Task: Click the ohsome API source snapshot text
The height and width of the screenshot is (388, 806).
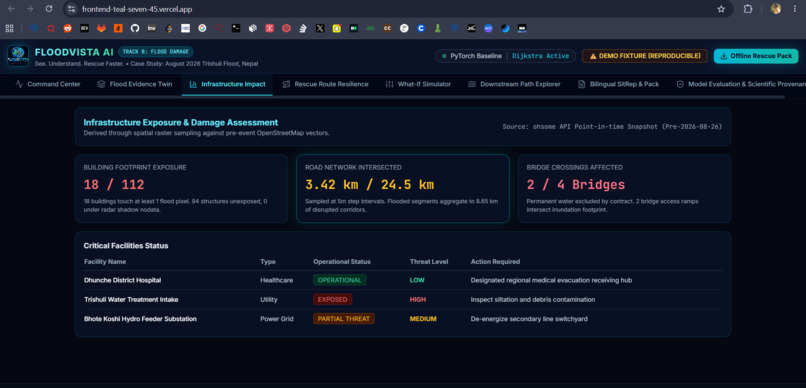Action: [x=612, y=126]
